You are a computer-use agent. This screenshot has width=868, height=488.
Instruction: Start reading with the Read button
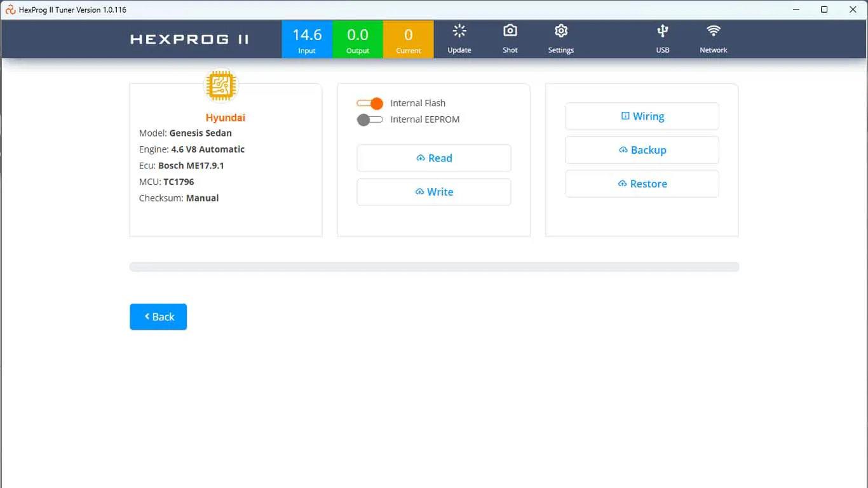tap(434, 158)
